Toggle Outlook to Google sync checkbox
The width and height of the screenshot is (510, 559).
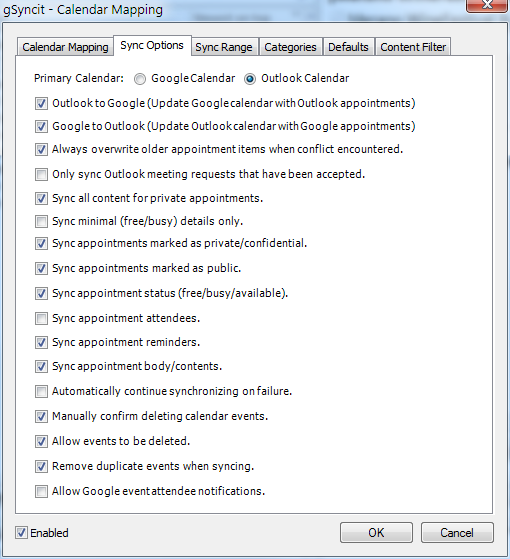[41, 104]
